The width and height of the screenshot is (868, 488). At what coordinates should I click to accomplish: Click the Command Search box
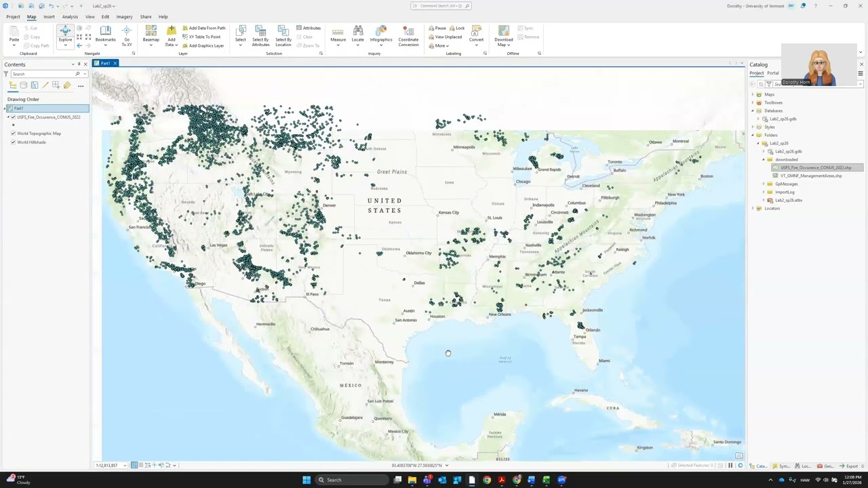click(440, 5)
